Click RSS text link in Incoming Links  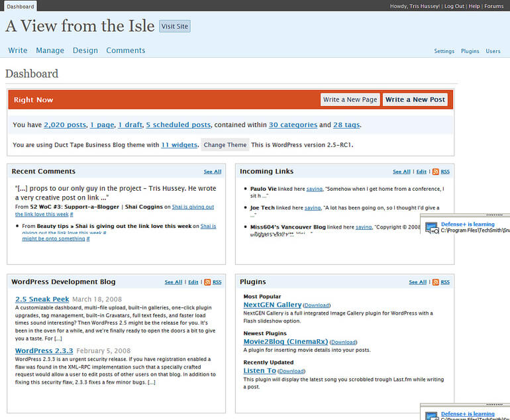445,172
